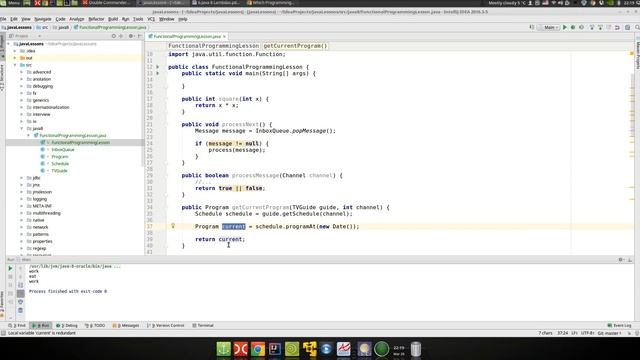The width and height of the screenshot is (640, 360).
Task: Click the FunctionalProgrammingLesson breadcrumb in editor
Action: coord(213,46)
